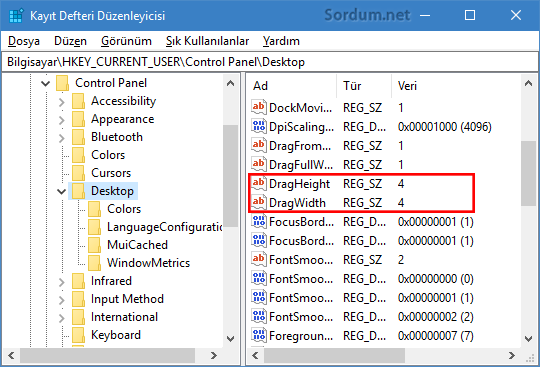Click the DpiScaling... DWORD value icon
The width and height of the screenshot is (540, 367).
[259, 126]
